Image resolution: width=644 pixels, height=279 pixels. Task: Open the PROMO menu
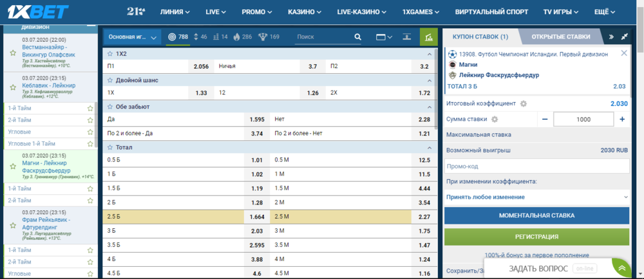(x=257, y=12)
